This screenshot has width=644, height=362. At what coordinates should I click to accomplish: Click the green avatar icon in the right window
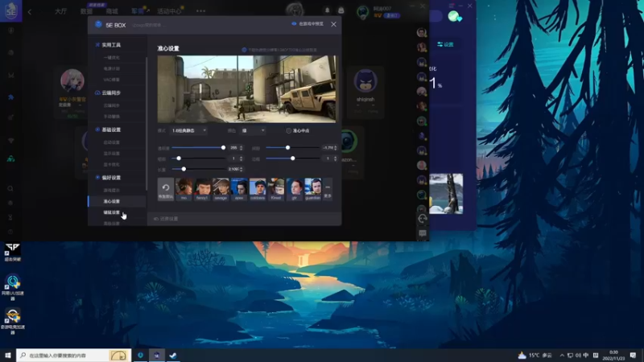[x=454, y=16]
